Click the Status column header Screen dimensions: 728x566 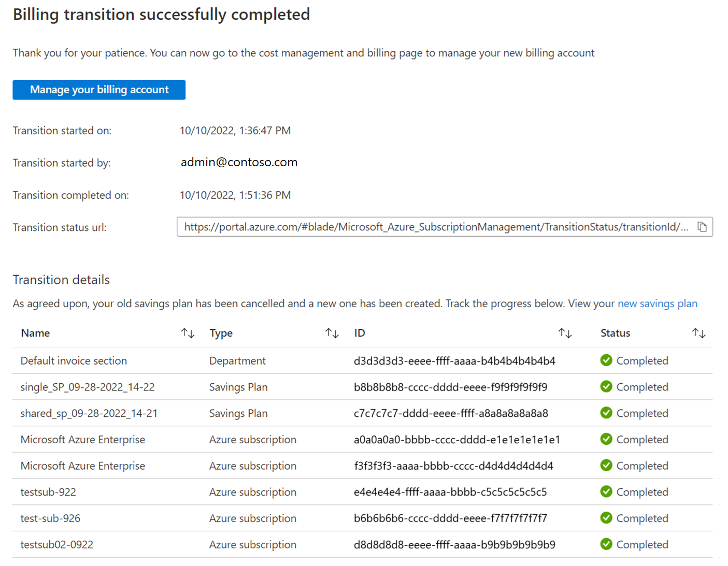pyautogui.click(x=615, y=333)
